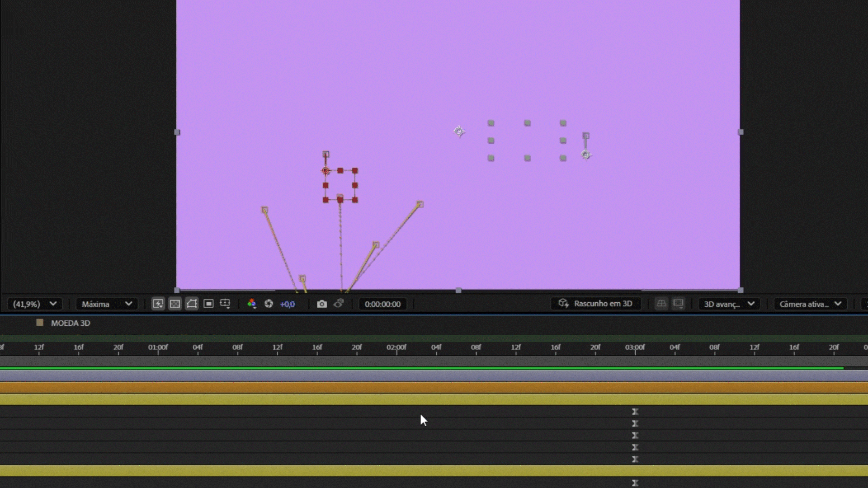Click 01:00f mark on time ruler

coord(158,347)
